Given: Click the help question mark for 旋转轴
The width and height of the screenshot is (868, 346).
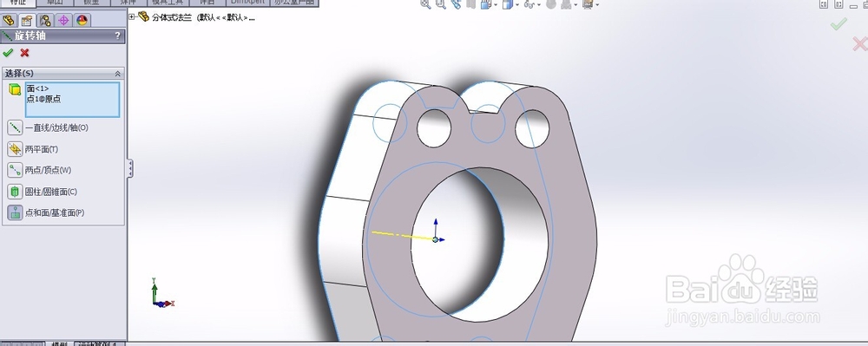Looking at the screenshot, I should pyautogui.click(x=117, y=36).
